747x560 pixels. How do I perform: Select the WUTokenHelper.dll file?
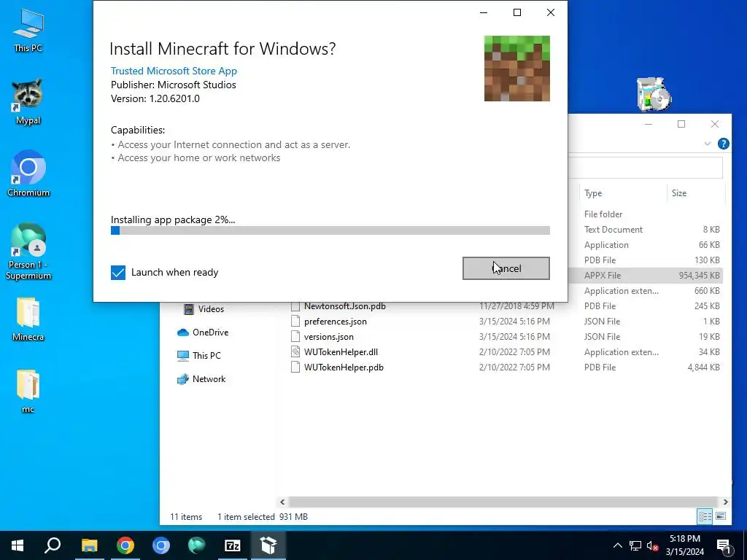coord(341,352)
